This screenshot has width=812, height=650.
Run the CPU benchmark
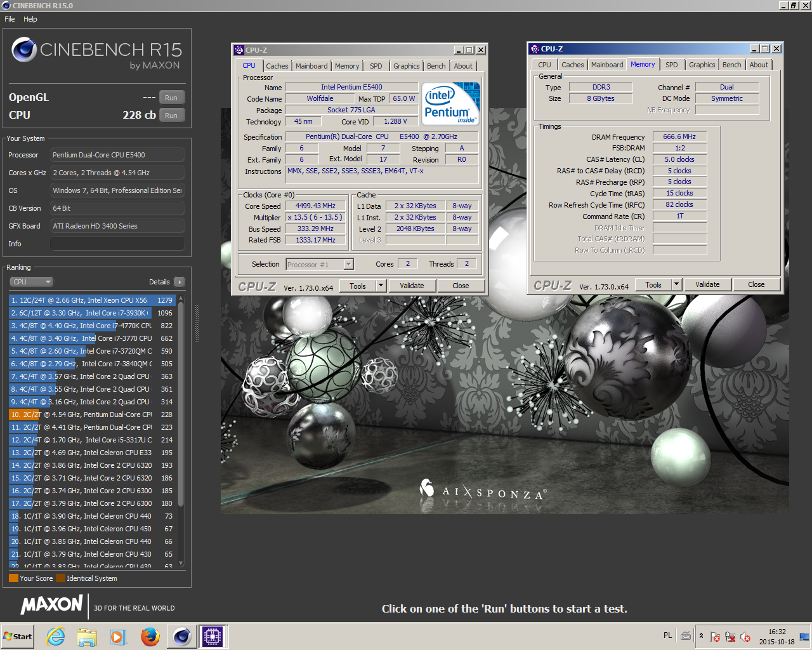tap(171, 116)
